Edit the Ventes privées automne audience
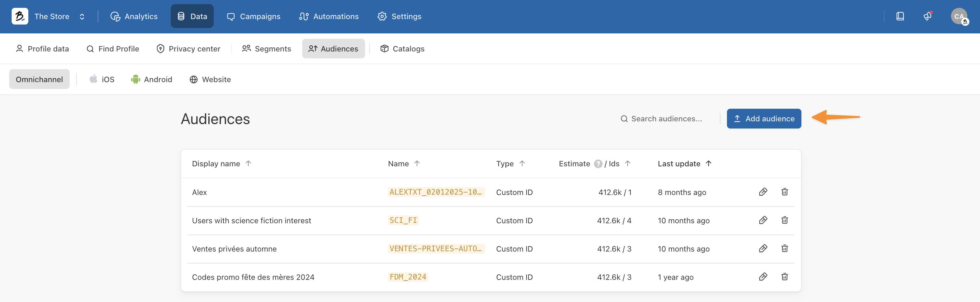Viewport: 980px width, 302px height. (x=763, y=248)
